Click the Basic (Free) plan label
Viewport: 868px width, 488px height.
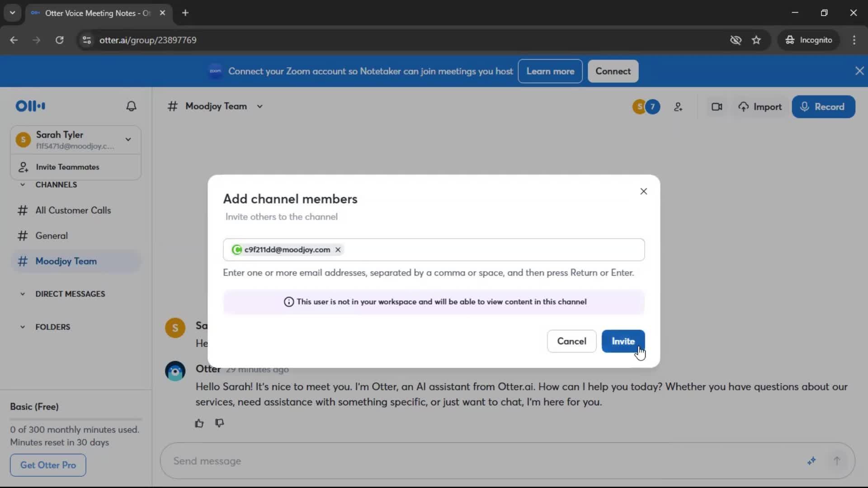34,407
